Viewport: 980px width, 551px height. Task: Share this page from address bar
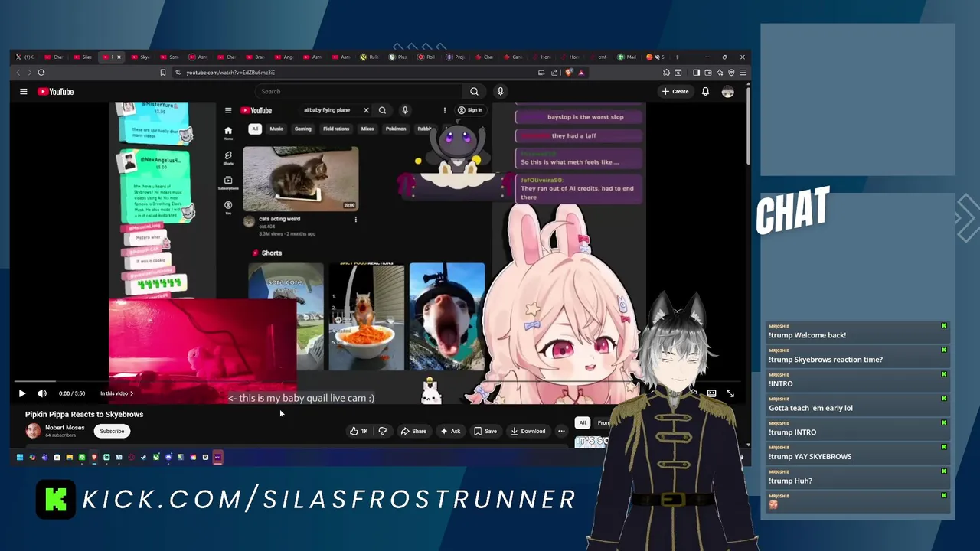point(554,73)
